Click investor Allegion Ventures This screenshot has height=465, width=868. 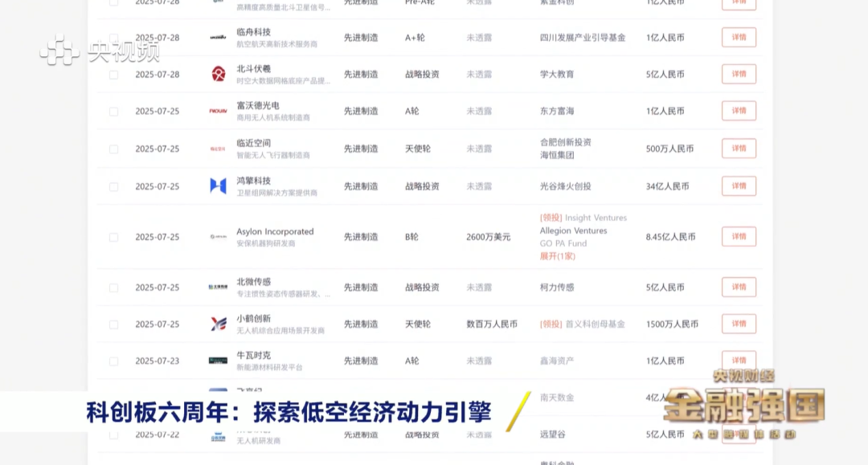coord(574,230)
